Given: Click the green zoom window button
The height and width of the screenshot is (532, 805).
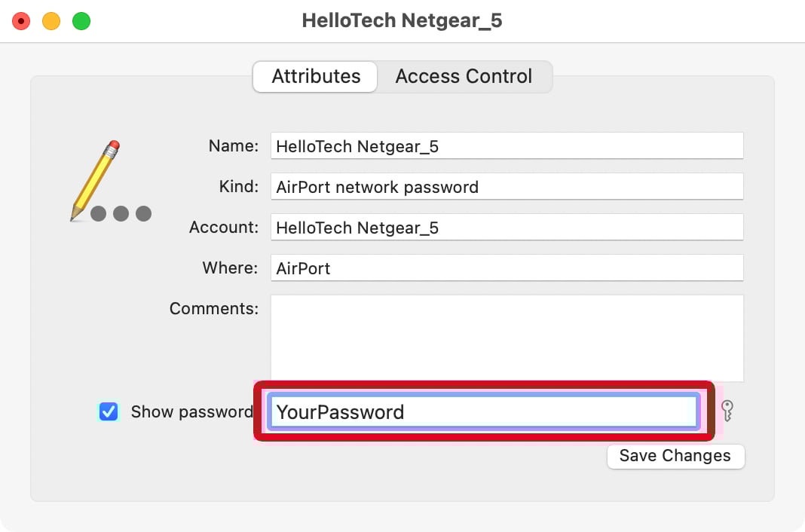Looking at the screenshot, I should tap(81, 21).
